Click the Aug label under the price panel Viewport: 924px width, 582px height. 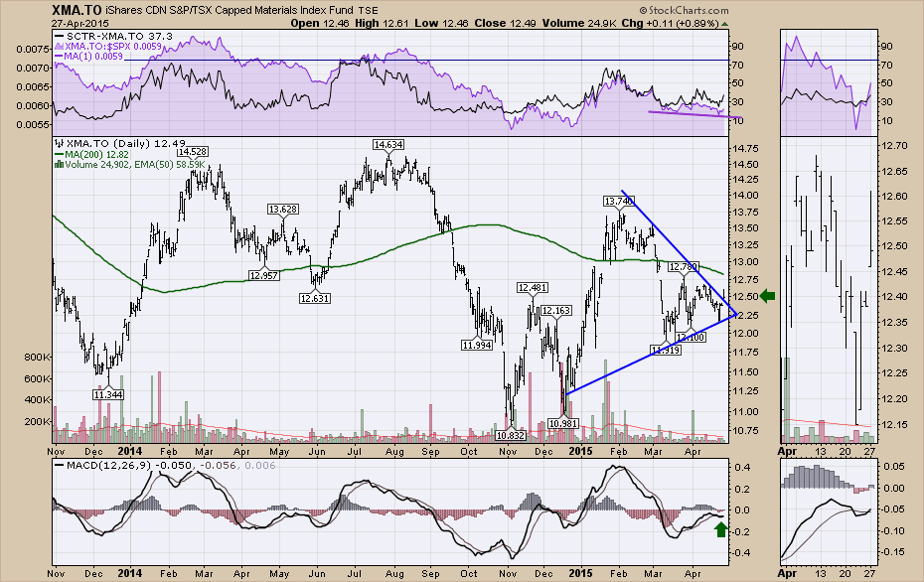pyautogui.click(x=394, y=452)
